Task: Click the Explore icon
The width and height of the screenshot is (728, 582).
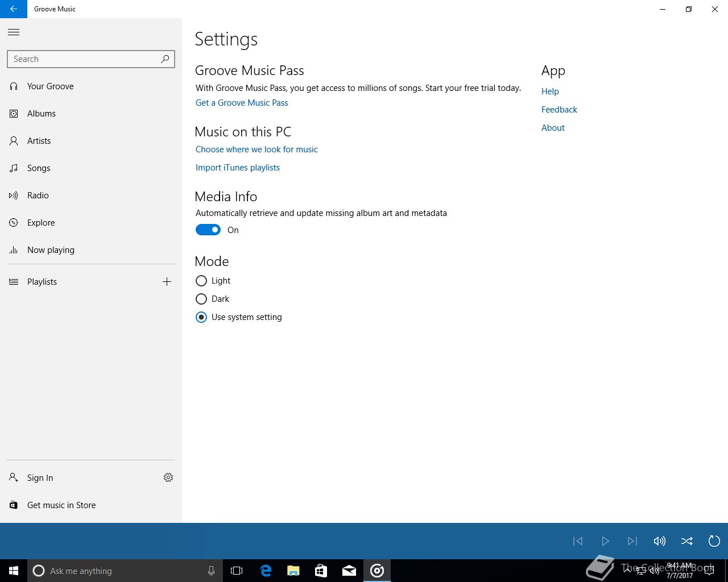Action: click(14, 223)
